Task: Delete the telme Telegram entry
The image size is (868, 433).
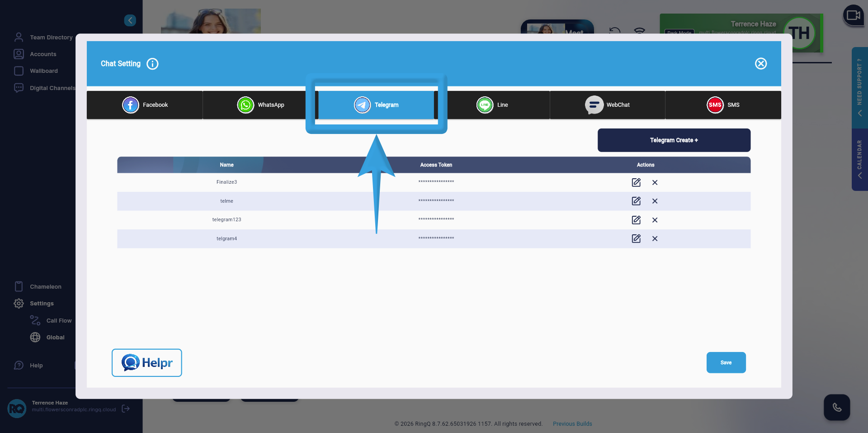Action: click(655, 201)
